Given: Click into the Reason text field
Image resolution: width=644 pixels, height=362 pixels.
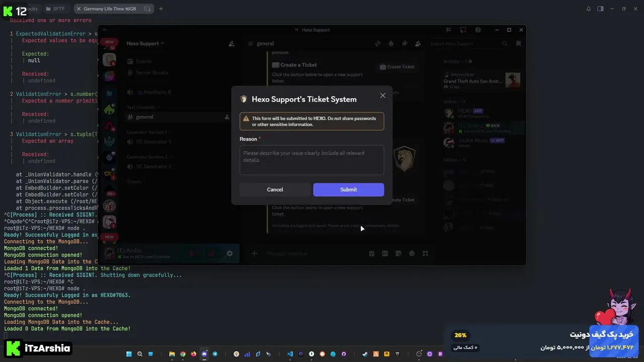Looking at the screenshot, I should [x=312, y=160].
